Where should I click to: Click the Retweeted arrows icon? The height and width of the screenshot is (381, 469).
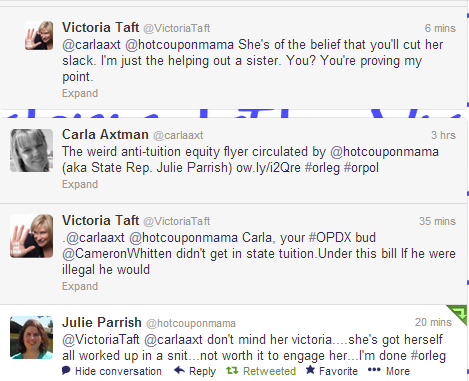[232, 370]
